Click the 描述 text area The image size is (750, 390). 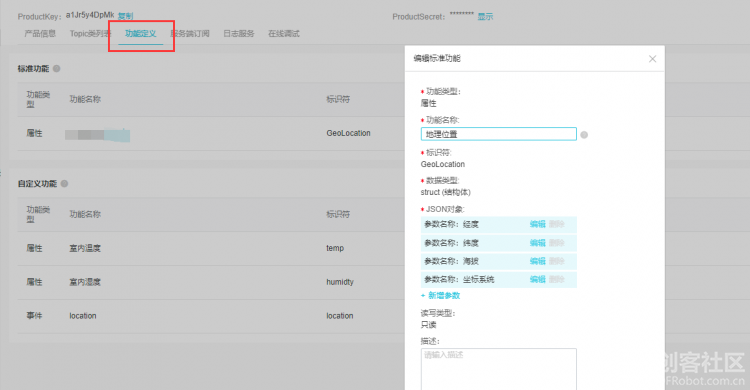click(x=498, y=369)
